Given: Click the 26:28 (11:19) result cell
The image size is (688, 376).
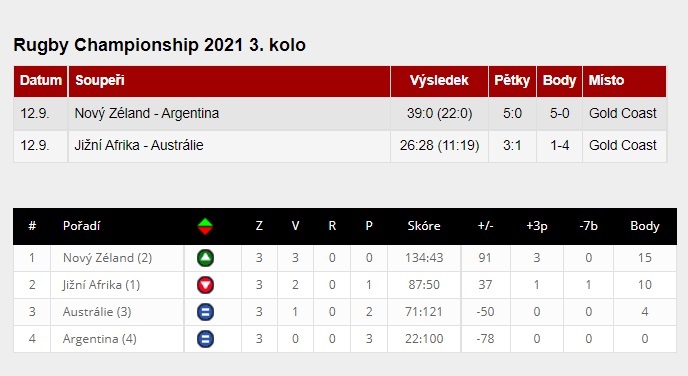Looking at the screenshot, I should click(439, 146).
